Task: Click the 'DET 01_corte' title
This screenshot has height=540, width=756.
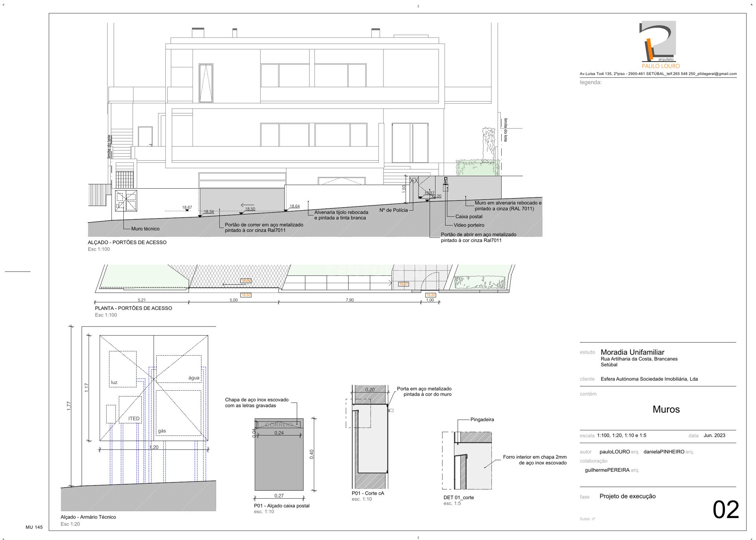Action: tap(459, 497)
